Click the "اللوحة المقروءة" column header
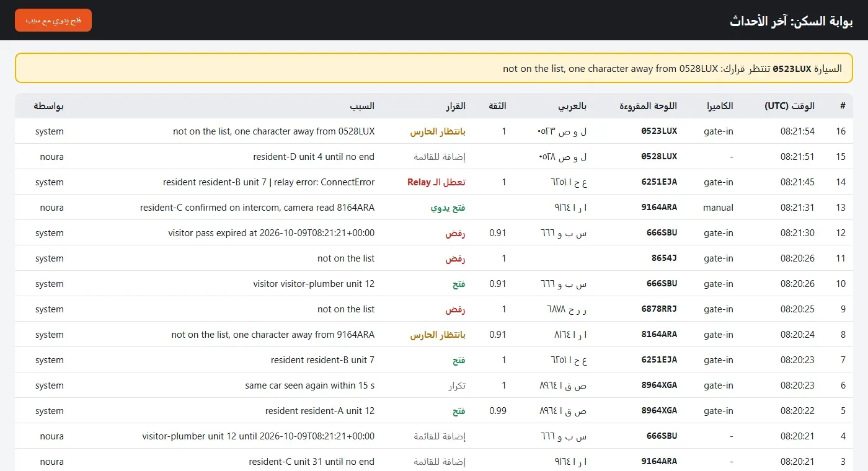 [648, 106]
